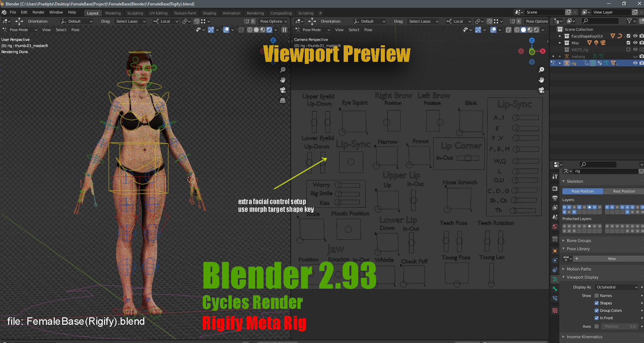This screenshot has height=343, width=644.
Task: Open View Layer properties tab
Action: (x=555, y=207)
